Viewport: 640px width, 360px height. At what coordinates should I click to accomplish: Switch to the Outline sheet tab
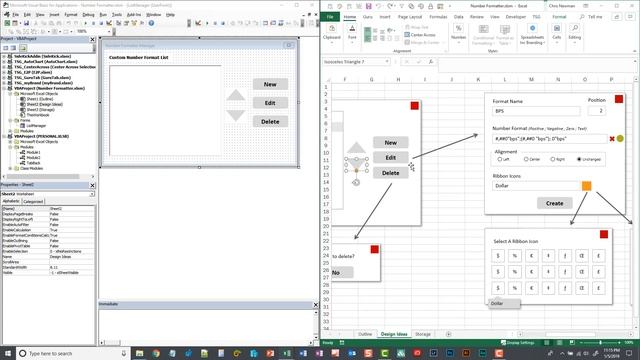coord(365,334)
